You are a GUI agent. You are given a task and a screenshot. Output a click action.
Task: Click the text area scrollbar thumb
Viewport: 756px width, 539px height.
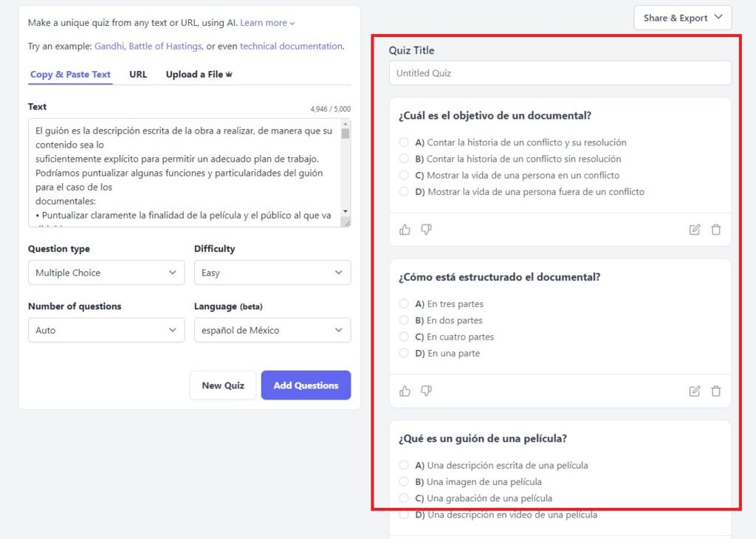coord(346,134)
